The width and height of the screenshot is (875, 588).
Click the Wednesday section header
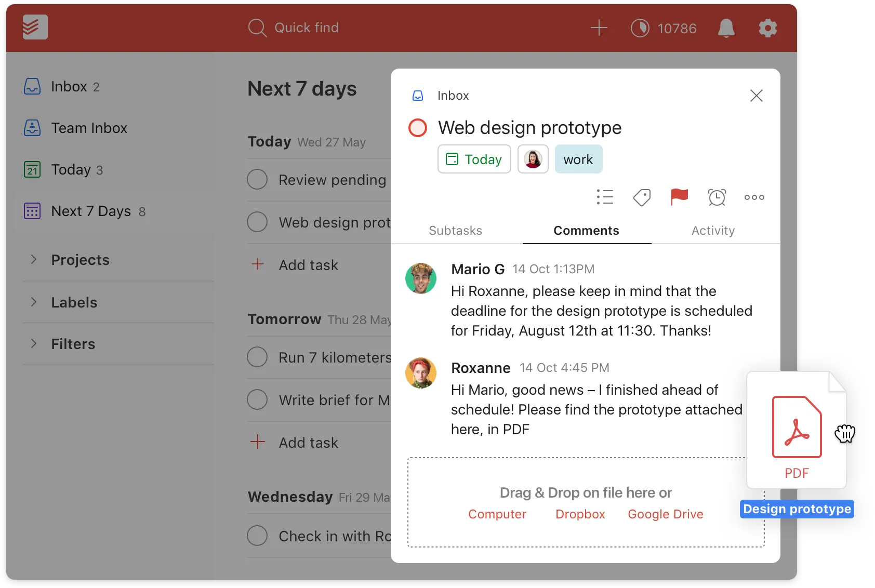point(290,497)
